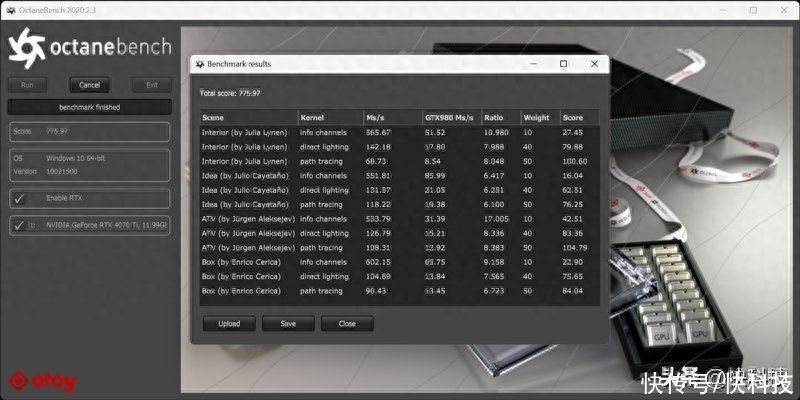Maximize the Benchmark results dialog

tap(563, 64)
